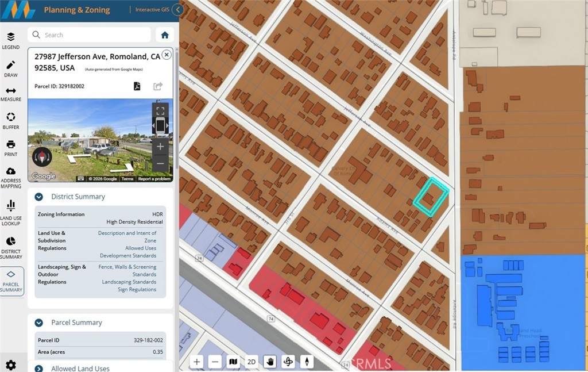Click the Parcel ID 329-182-002 value
Viewport: 588px width, 372px height.
pos(148,340)
